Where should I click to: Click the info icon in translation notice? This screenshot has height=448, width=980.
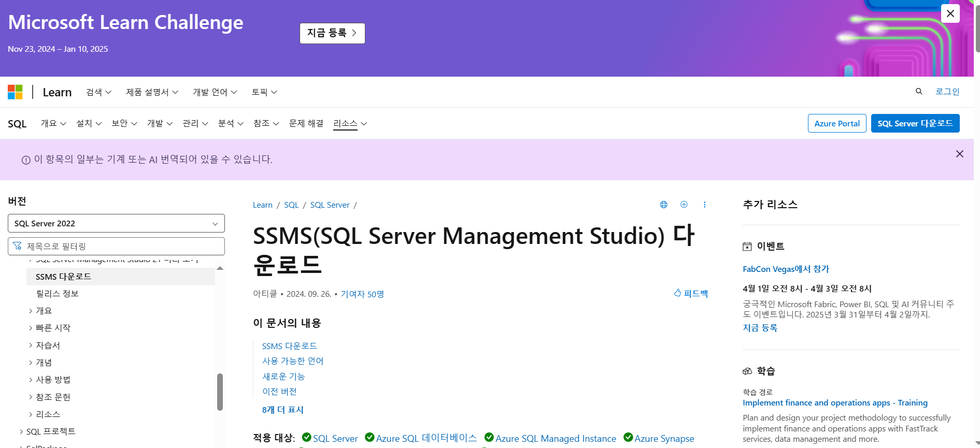[26, 160]
